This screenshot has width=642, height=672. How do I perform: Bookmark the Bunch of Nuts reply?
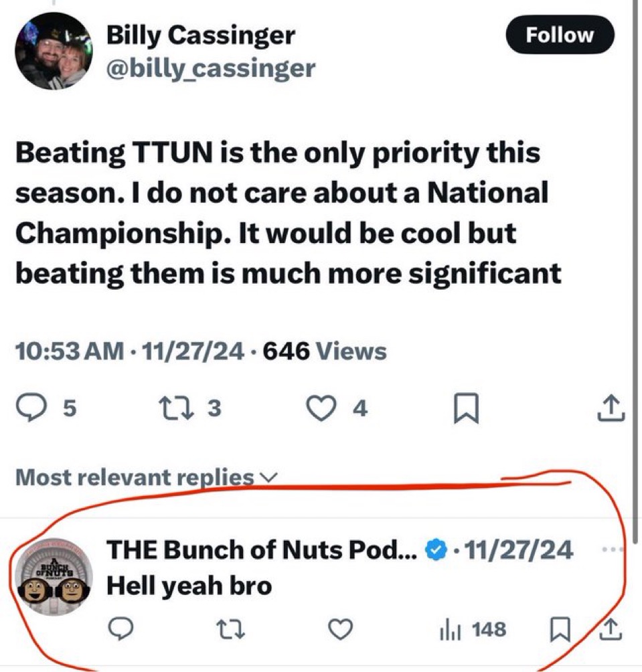[558, 629]
